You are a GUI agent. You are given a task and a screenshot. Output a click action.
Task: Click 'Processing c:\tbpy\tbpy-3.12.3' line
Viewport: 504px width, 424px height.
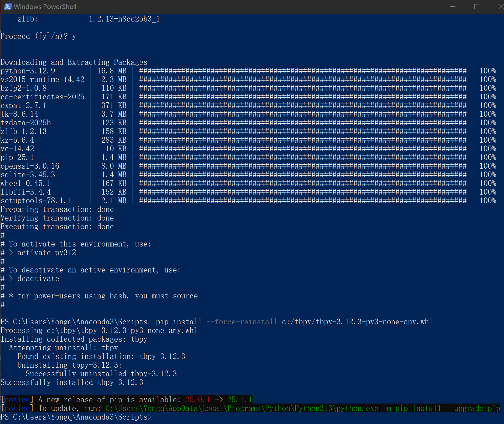pyautogui.click(x=99, y=330)
